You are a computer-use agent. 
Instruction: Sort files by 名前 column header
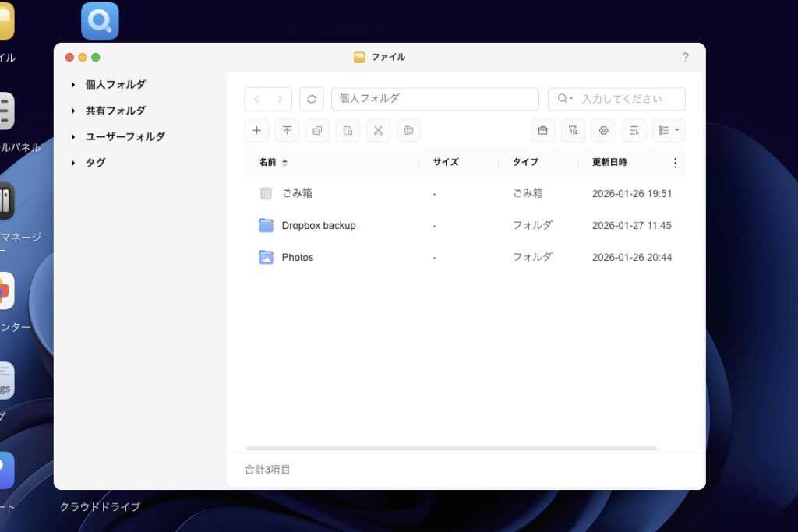[267, 162]
